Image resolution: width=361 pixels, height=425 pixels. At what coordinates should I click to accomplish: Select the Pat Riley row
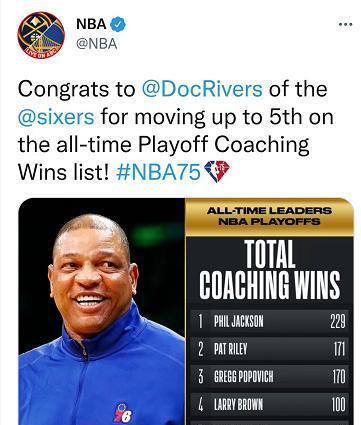pyautogui.click(x=270, y=349)
